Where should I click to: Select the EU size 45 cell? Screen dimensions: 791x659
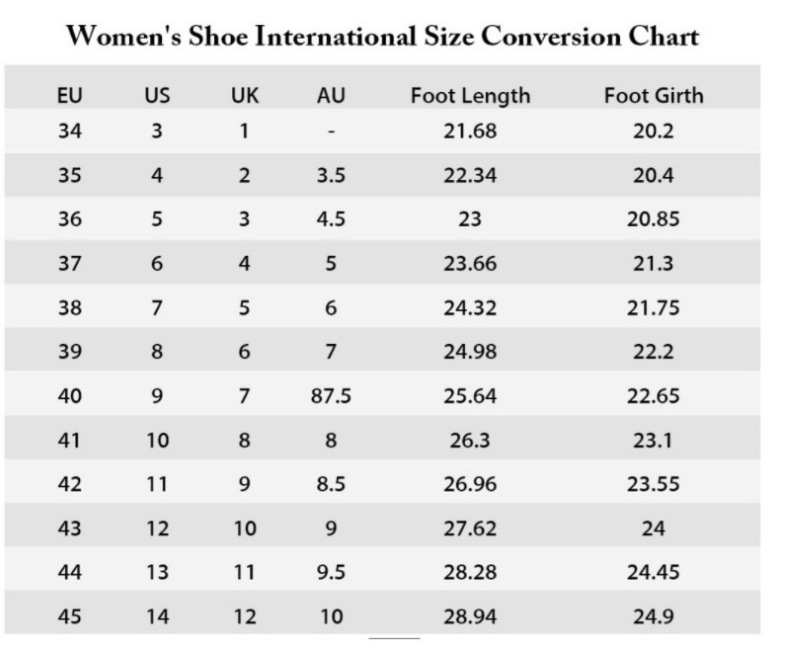(x=70, y=617)
